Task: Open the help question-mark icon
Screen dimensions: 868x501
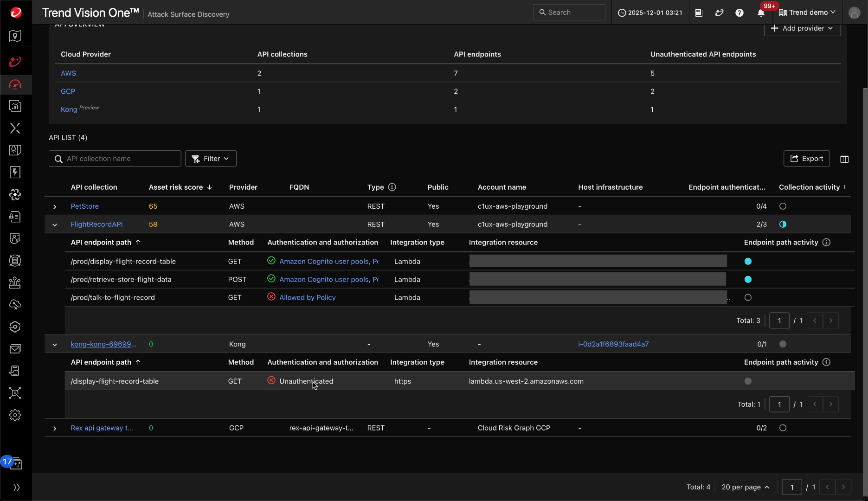Action: pyautogui.click(x=739, y=13)
